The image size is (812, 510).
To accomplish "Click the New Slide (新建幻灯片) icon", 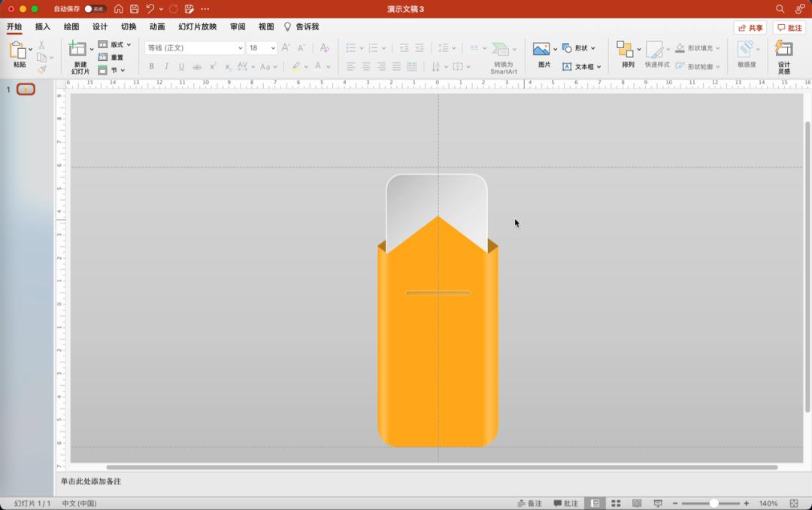I will click(78, 50).
